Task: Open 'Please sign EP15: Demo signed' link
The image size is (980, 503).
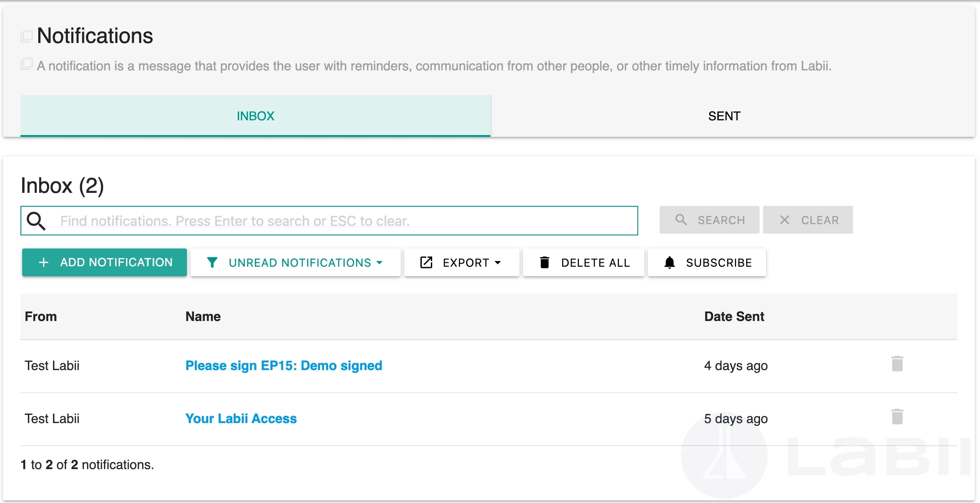Action: 283,366
